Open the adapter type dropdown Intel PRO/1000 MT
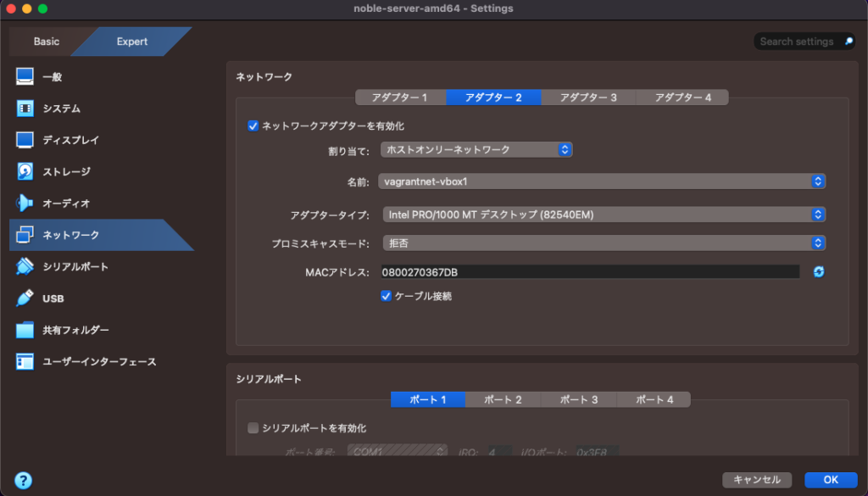The width and height of the screenshot is (868, 496). point(603,215)
